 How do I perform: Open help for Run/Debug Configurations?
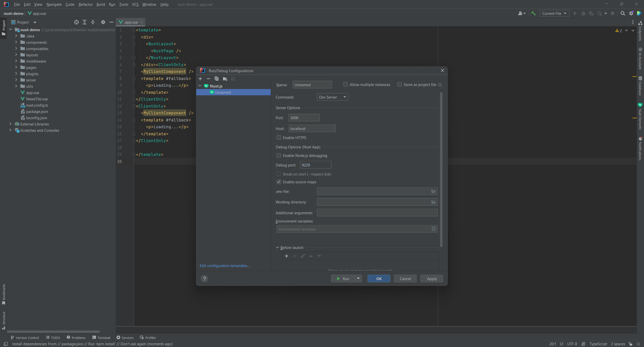pos(204,279)
